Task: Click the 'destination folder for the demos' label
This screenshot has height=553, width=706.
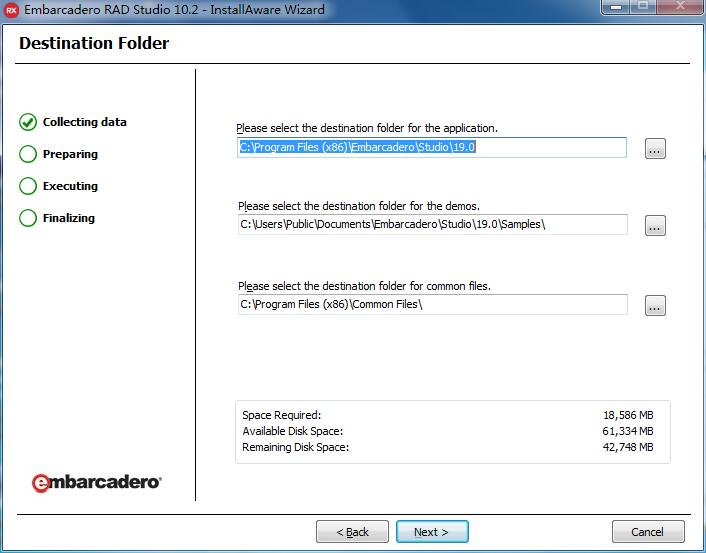Action: (359, 206)
